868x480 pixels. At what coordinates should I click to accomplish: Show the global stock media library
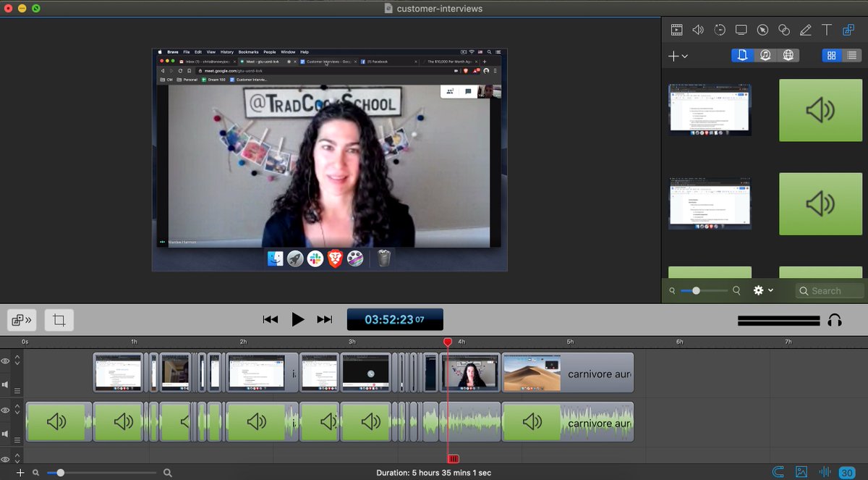coord(788,55)
